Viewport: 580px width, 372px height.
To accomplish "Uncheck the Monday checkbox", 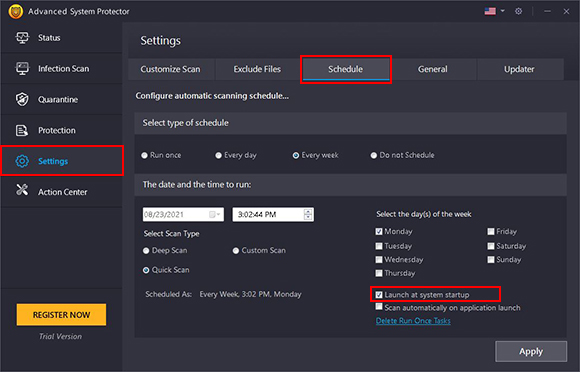I will tap(379, 231).
